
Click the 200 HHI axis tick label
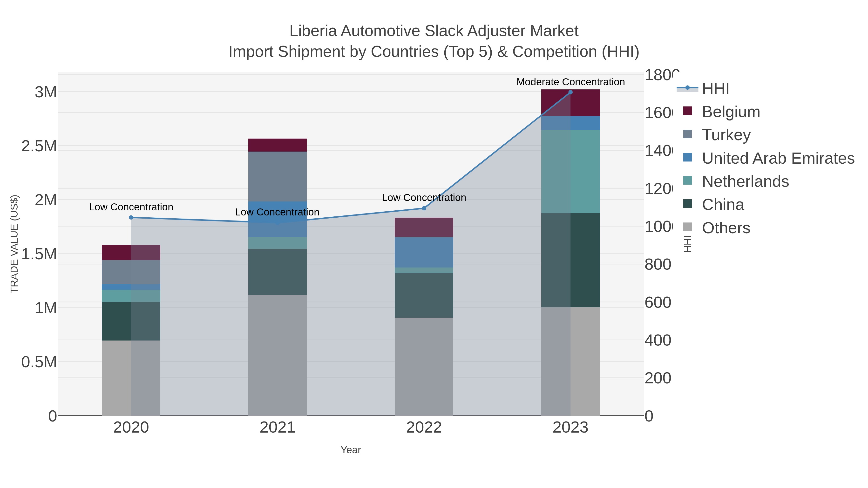point(658,378)
